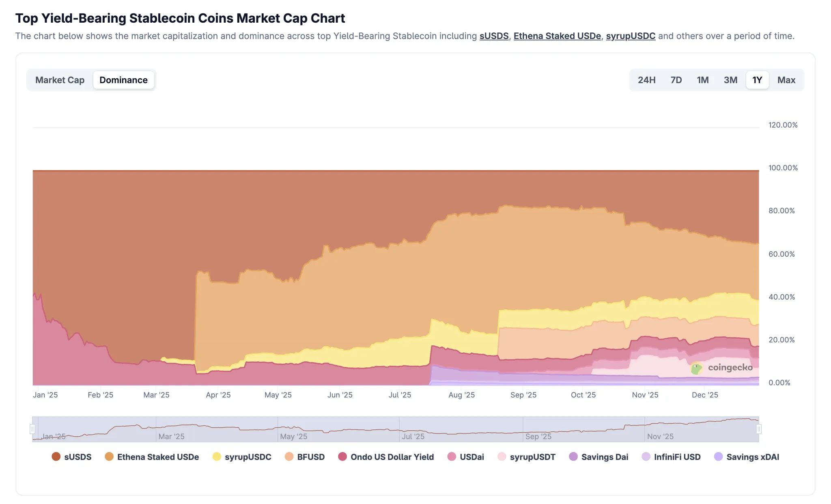Open the syrupUSDC hyperlink

pyautogui.click(x=631, y=36)
